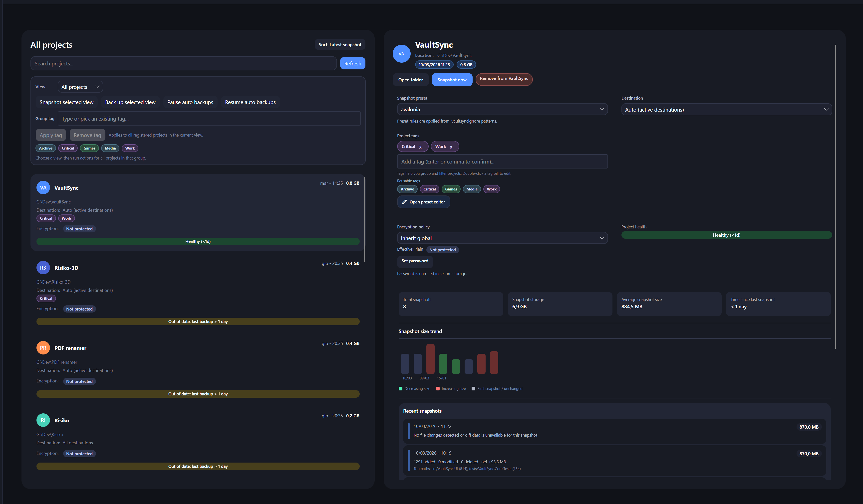
Task: Open the View dropdown set to All projects
Action: coord(80,87)
